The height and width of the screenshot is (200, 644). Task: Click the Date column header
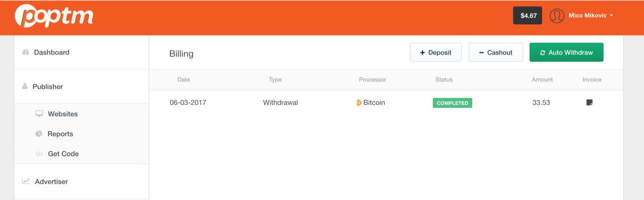coord(184,79)
